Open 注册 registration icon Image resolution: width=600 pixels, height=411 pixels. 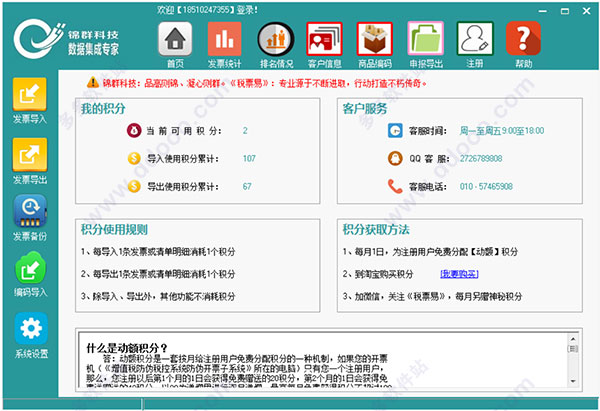[475, 39]
